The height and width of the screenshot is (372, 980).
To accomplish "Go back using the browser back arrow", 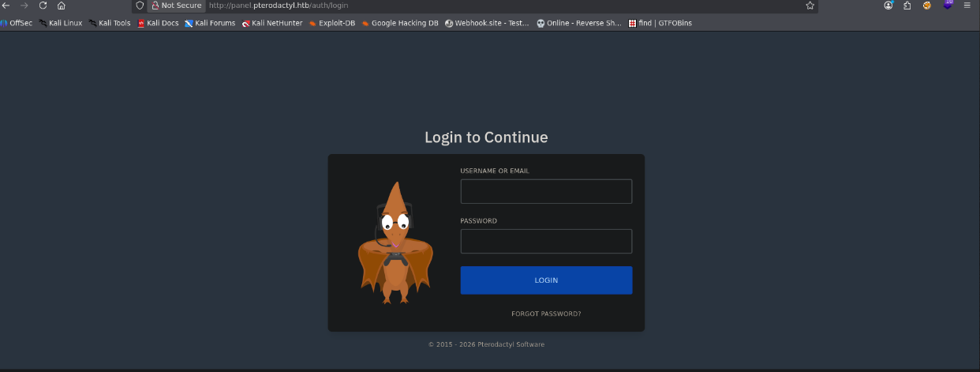I will [6, 6].
